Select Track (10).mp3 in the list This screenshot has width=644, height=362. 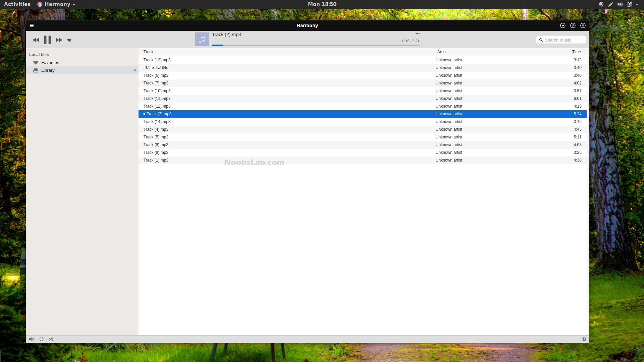[x=363, y=91]
